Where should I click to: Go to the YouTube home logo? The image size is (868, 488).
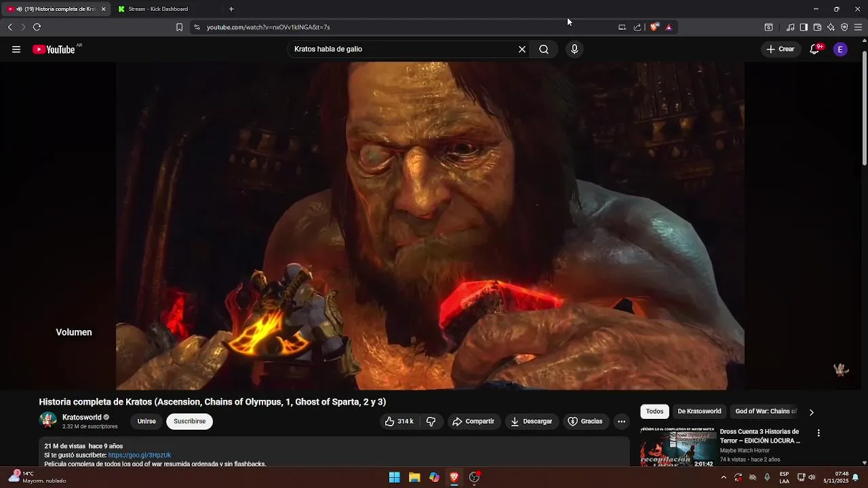coord(54,49)
